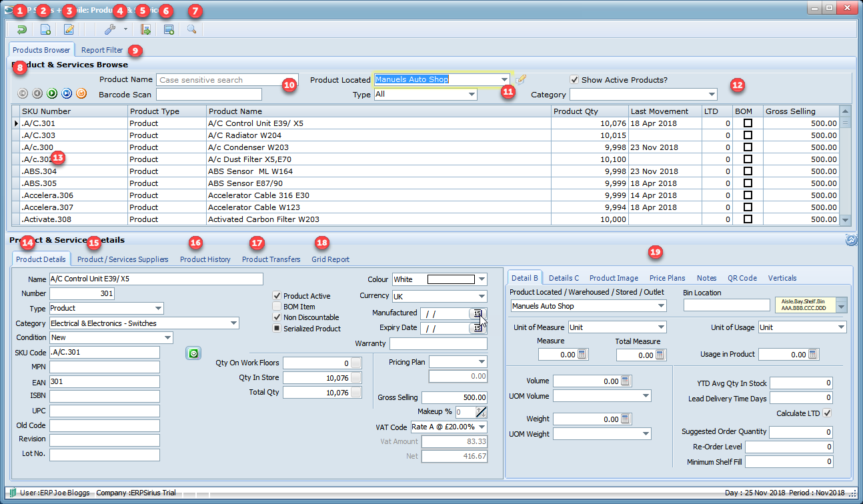The image size is (863, 504).
Task: Switch to the Product Image tab
Action: 614,278
